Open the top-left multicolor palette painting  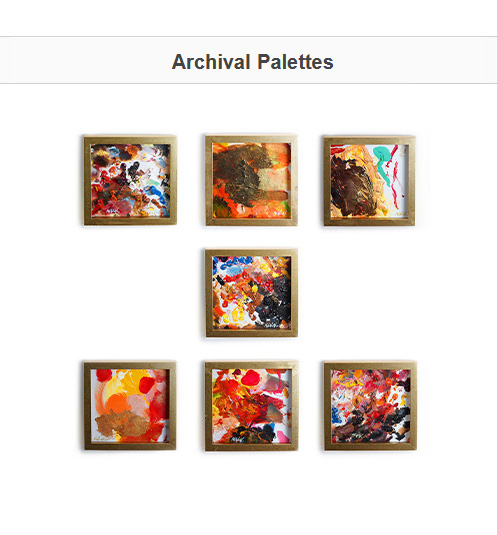[130, 180]
